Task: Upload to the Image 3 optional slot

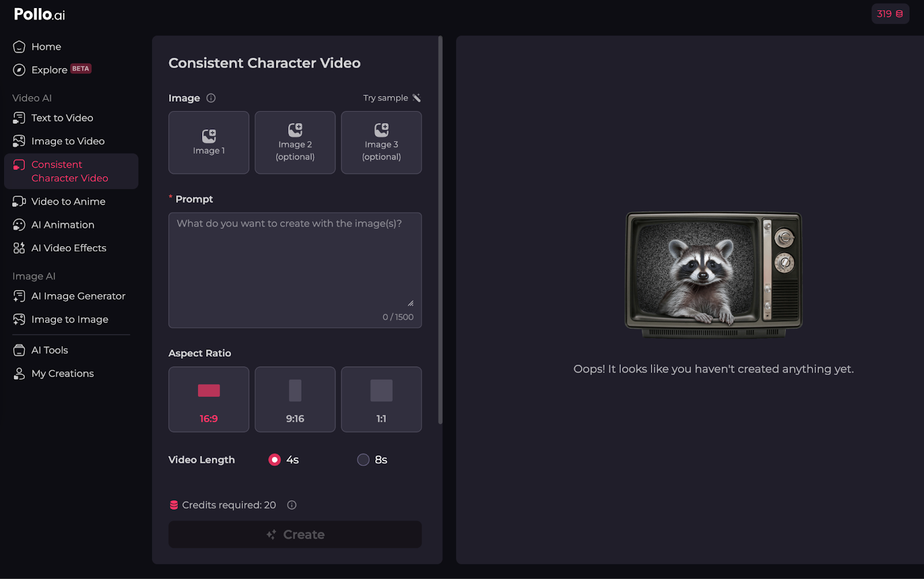Action: coord(381,142)
